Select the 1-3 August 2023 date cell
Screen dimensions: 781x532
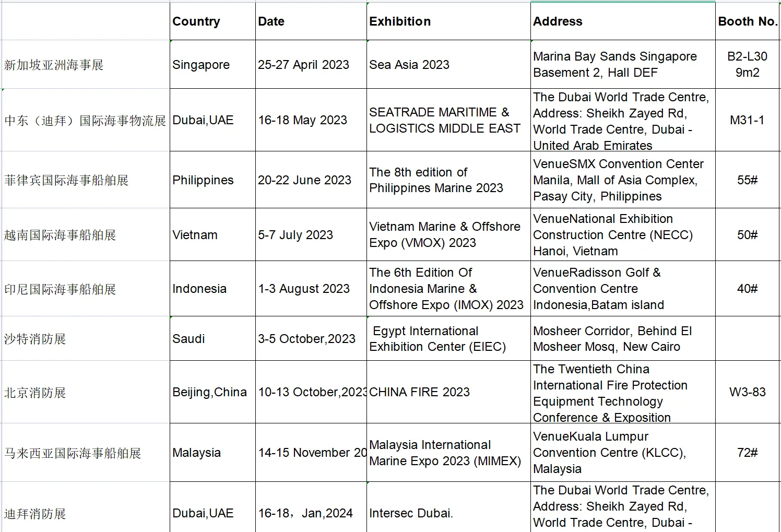311,289
